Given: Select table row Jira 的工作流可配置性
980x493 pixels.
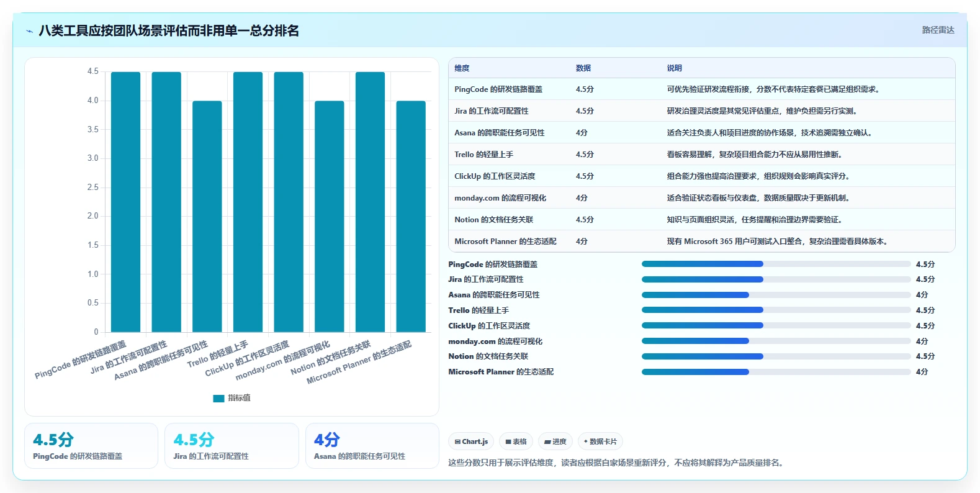Looking at the screenshot, I should tap(701, 111).
